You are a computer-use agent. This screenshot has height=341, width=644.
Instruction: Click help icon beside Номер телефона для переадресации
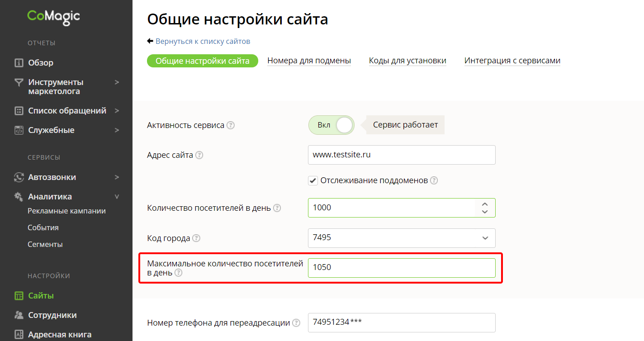point(296,323)
